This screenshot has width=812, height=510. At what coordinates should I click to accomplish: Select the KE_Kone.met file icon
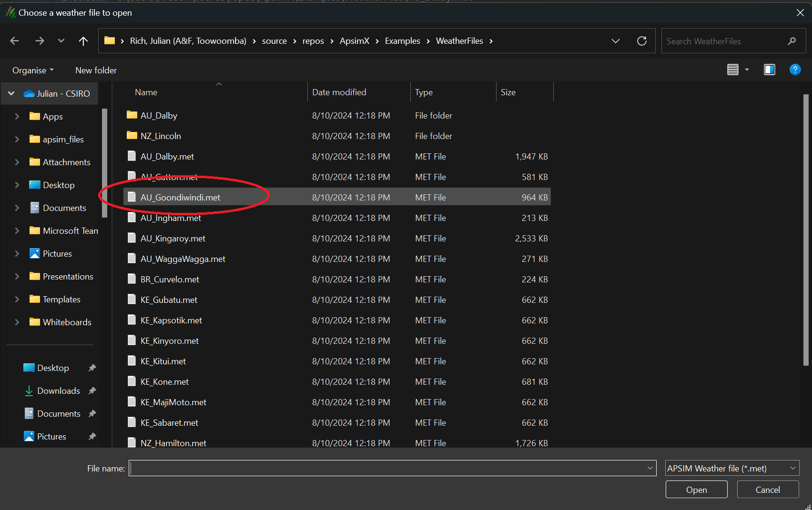[x=132, y=381]
